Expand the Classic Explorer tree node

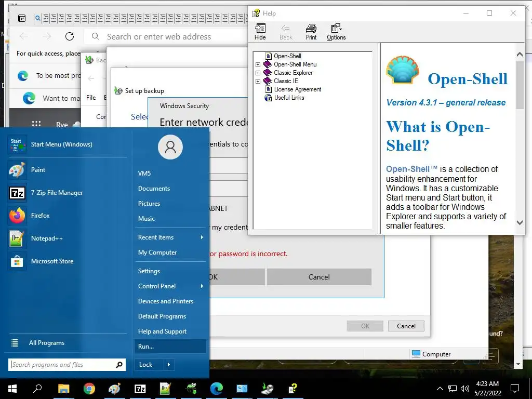[x=258, y=73]
